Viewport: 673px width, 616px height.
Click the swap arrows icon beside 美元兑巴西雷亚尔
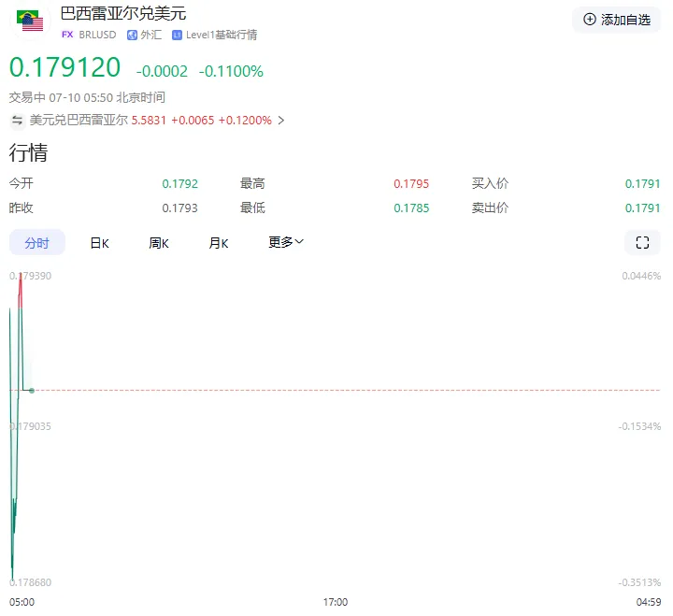click(x=17, y=121)
